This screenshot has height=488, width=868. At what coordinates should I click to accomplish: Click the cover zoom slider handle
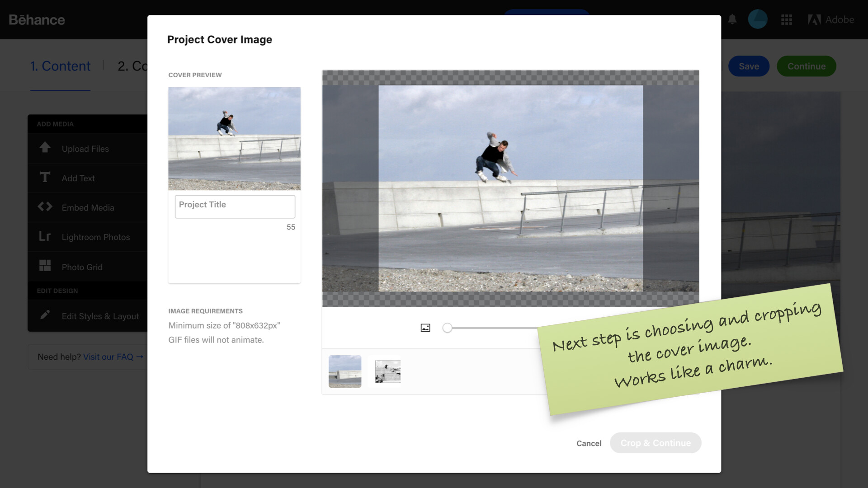[447, 328]
